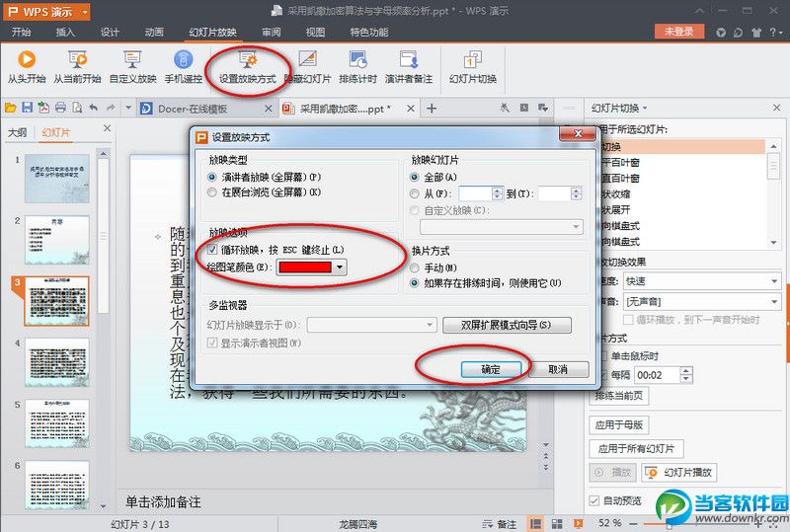
Task: Switch to slide sorter view icon
Action: (557, 524)
